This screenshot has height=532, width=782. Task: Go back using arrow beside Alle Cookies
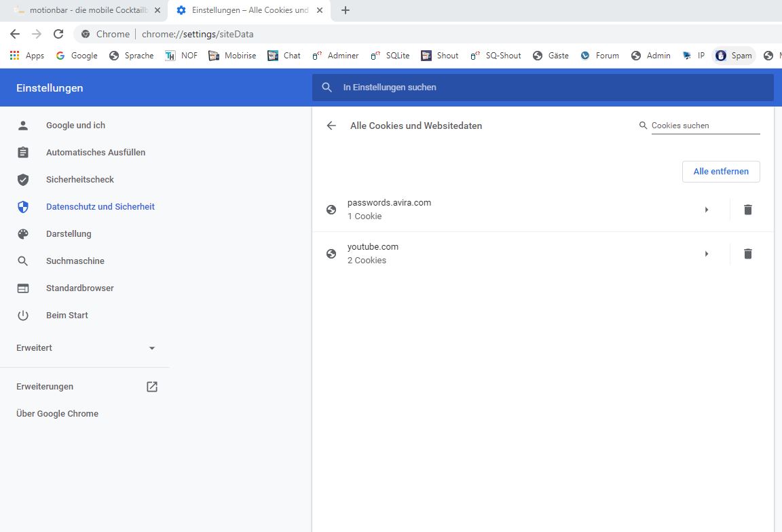[331, 126]
